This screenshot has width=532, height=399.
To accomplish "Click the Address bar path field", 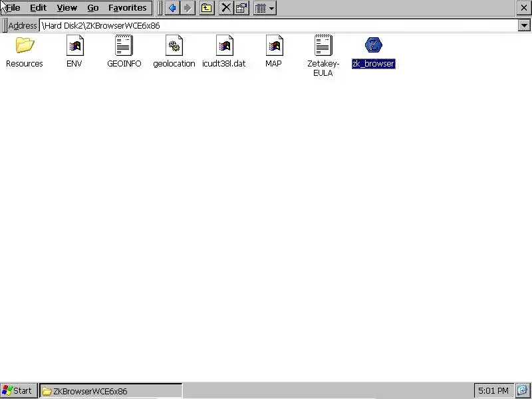I will (279, 25).
